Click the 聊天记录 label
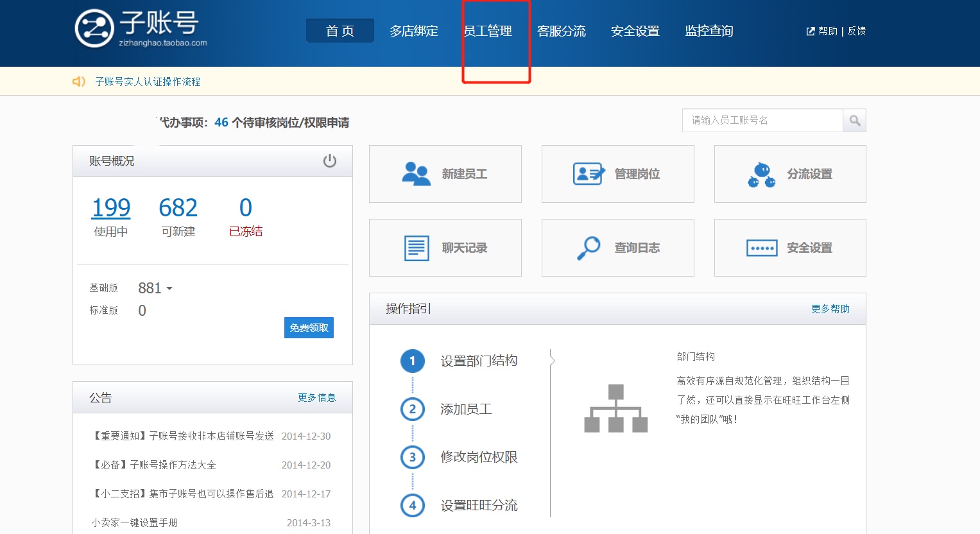The height and width of the screenshot is (534, 980). pos(465,248)
